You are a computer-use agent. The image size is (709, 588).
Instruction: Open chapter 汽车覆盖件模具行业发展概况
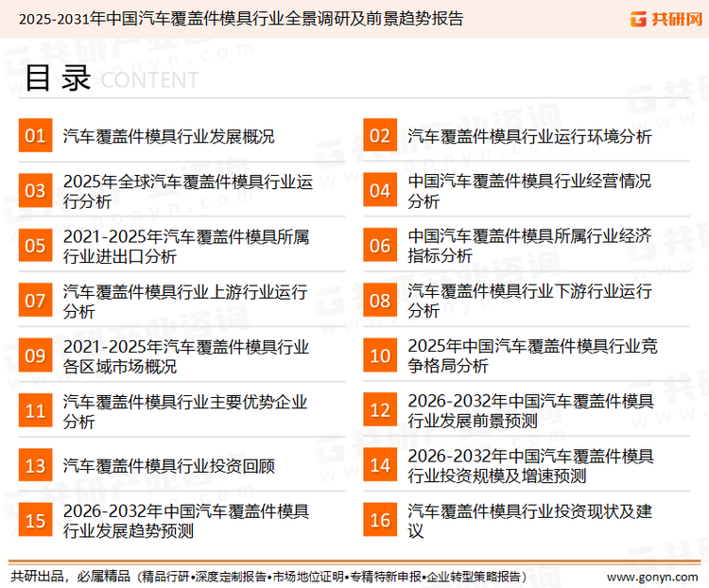click(168, 136)
